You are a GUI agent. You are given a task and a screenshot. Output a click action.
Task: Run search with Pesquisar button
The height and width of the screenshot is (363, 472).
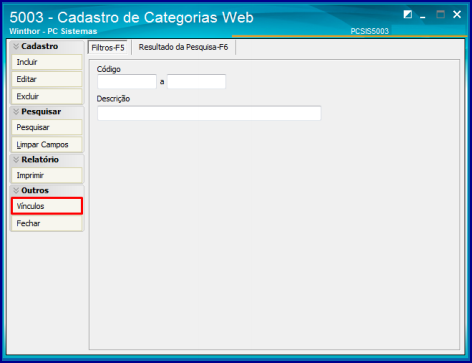pyautogui.click(x=47, y=127)
